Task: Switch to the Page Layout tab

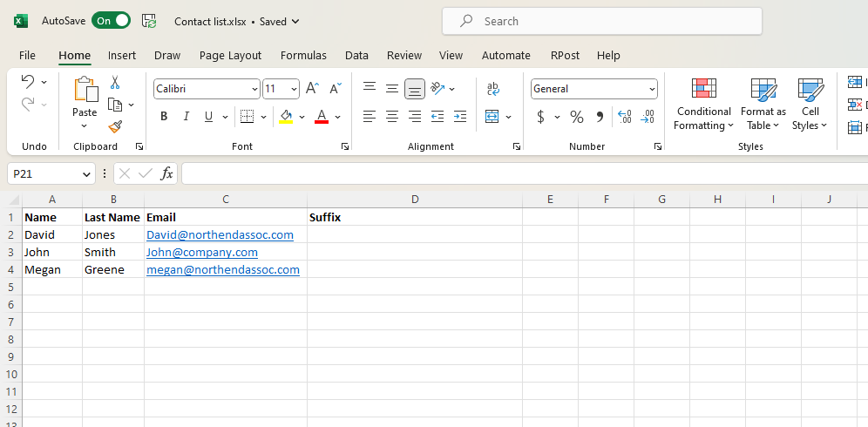Action: pos(230,55)
